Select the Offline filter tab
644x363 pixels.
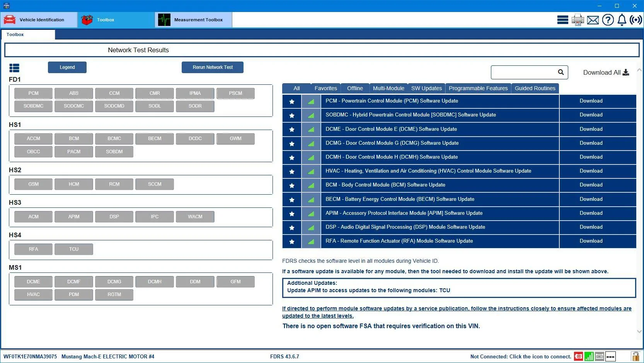pyautogui.click(x=355, y=88)
